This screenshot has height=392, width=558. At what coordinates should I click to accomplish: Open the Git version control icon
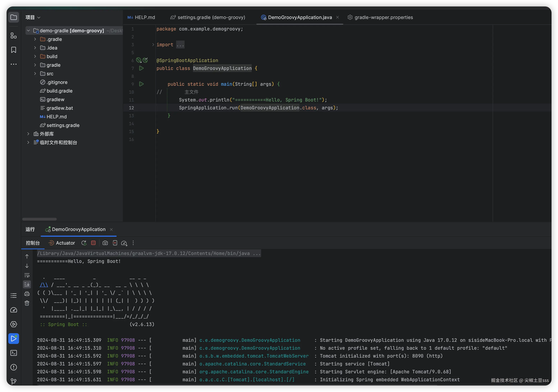[14, 381]
